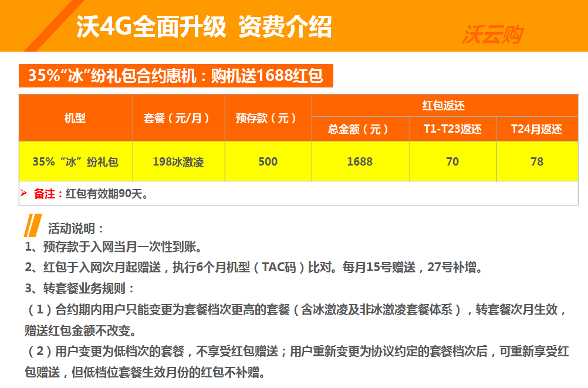Click sub-rule （1）合约期内用户只能变更 line
This screenshot has width=588, height=388.
pyautogui.click(x=296, y=309)
